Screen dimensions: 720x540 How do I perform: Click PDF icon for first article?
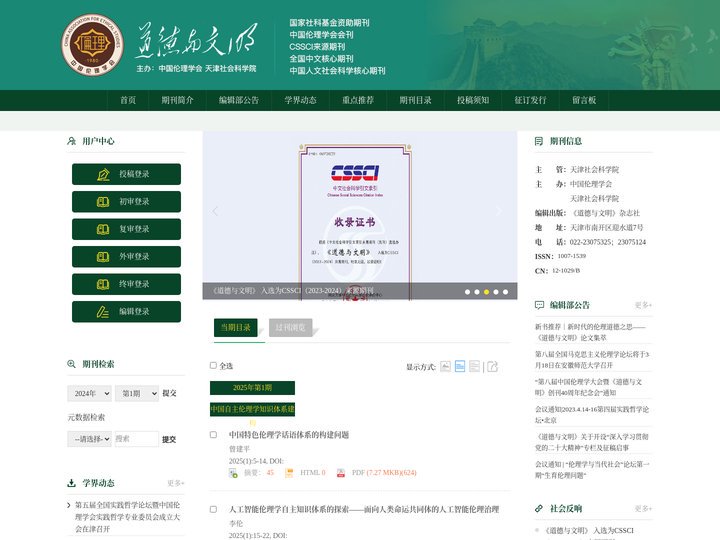[341, 473]
